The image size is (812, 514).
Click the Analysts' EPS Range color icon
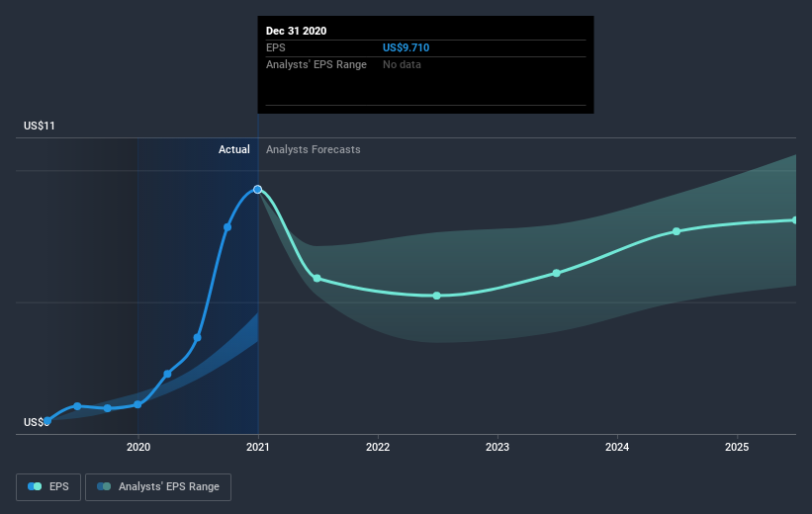coord(104,486)
